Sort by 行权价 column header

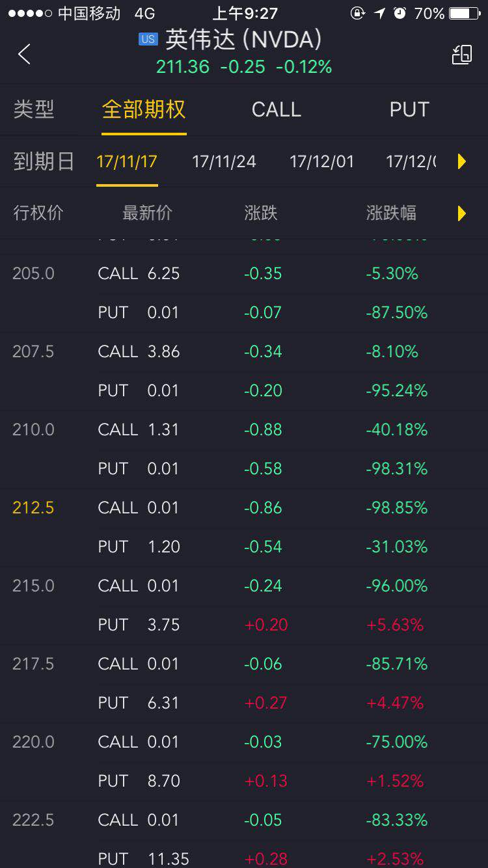tap(38, 213)
